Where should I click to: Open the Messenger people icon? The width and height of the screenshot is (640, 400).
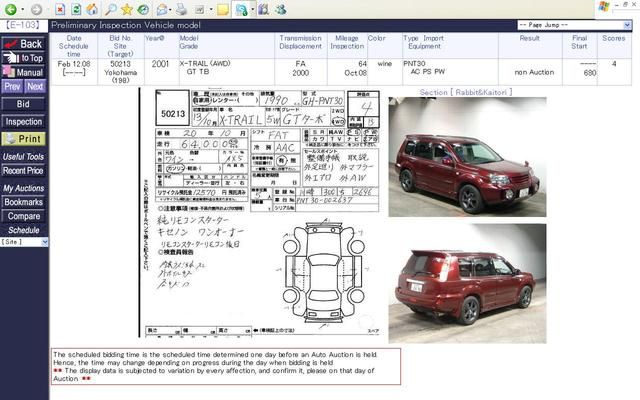(x=280, y=9)
